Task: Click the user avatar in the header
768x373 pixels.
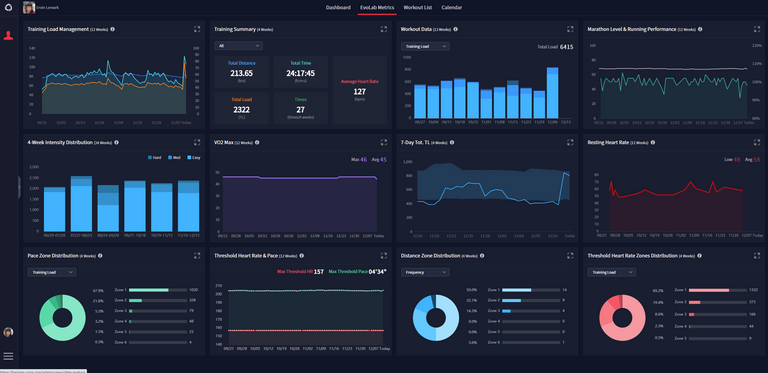Action: coord(29,8)
